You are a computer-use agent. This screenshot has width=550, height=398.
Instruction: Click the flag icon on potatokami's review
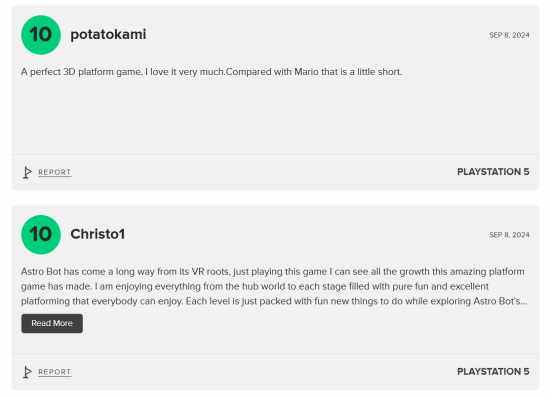pos(27,172)
